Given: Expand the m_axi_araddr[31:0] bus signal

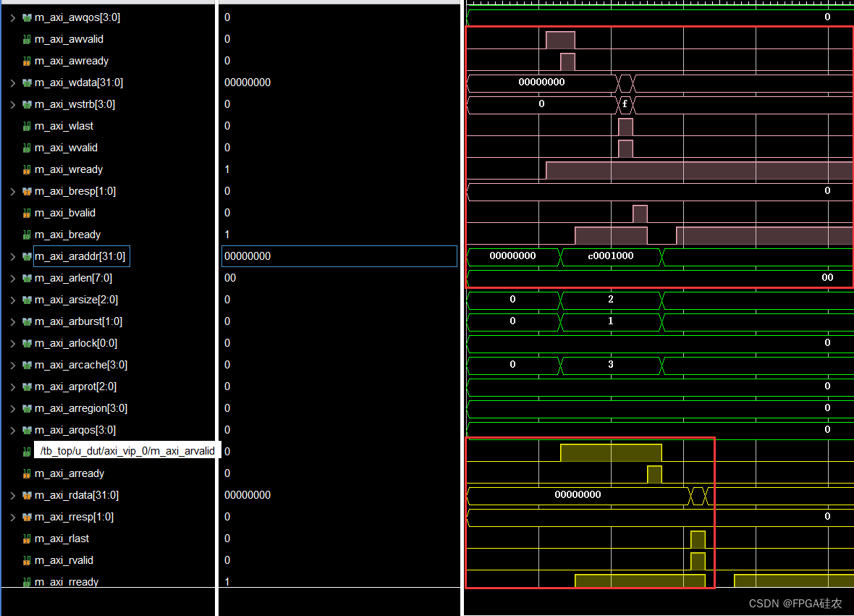Looking at the screenshot, I should 12,256.
